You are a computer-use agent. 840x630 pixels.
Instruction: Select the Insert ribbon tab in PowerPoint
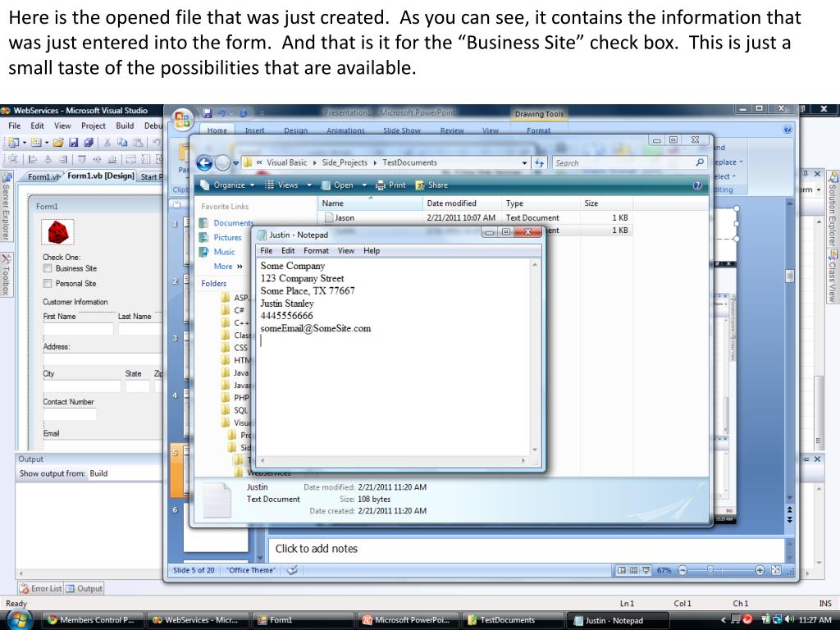point(254,130)
